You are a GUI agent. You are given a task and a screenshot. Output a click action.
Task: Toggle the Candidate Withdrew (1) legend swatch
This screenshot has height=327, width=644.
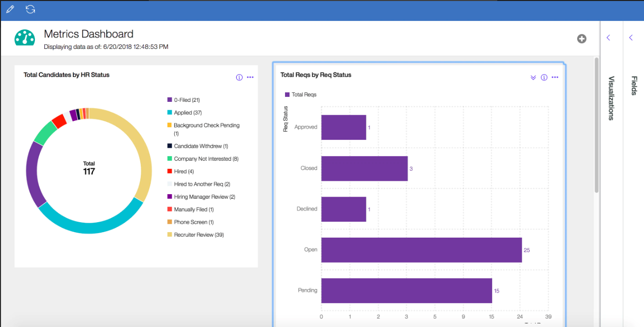tap(170, 146)
